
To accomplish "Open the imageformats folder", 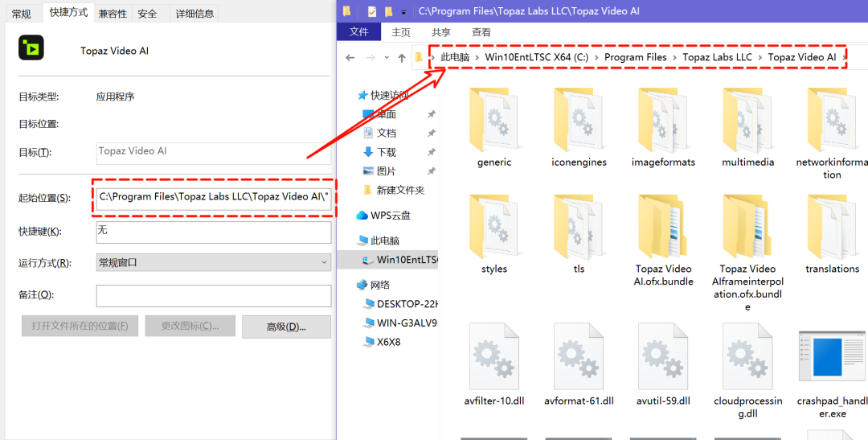I will (663, 128).
